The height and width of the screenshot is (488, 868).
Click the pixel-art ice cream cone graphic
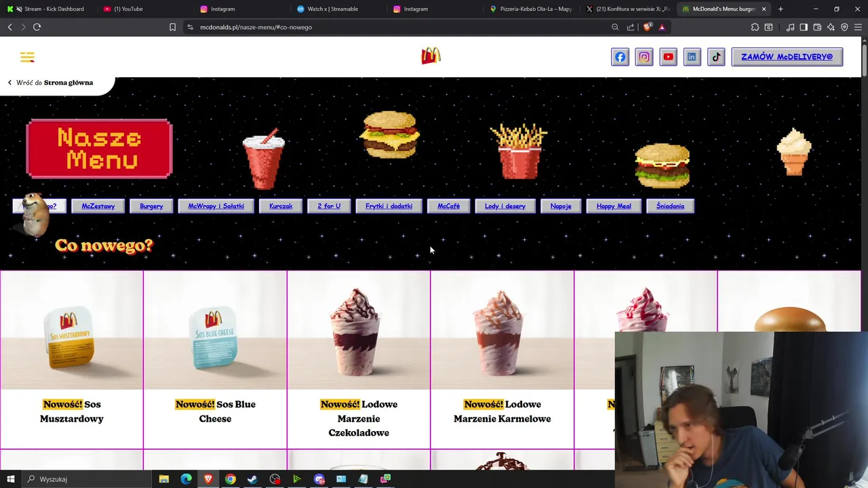[x=794, y=151]
